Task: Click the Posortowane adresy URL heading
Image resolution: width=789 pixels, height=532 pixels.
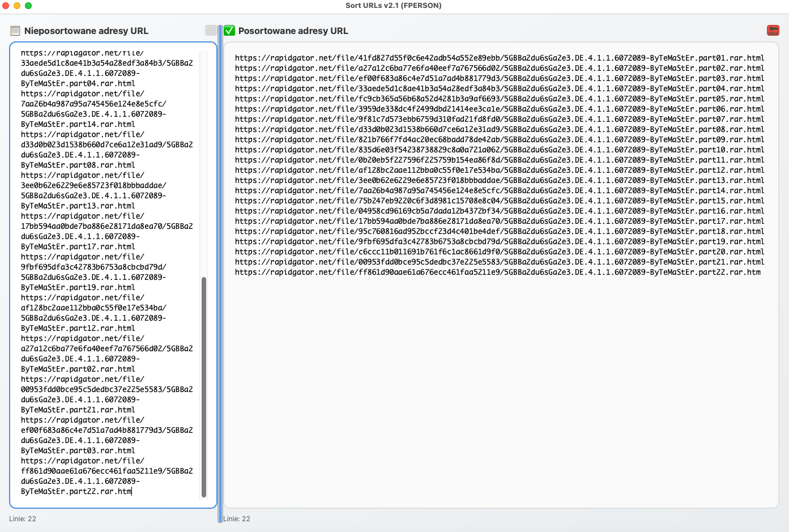Action: click(293, 31)
